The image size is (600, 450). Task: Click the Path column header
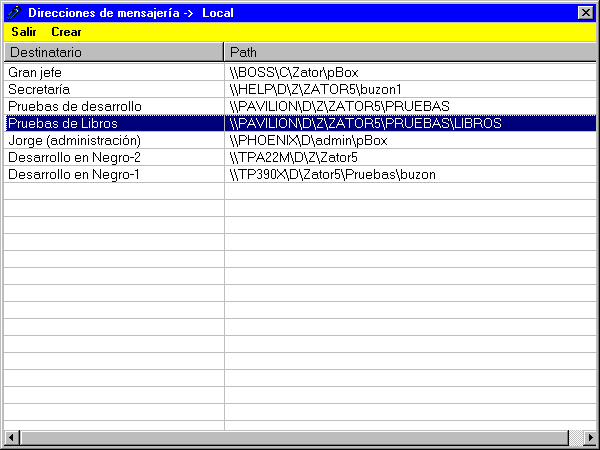[x=410, y=51]
